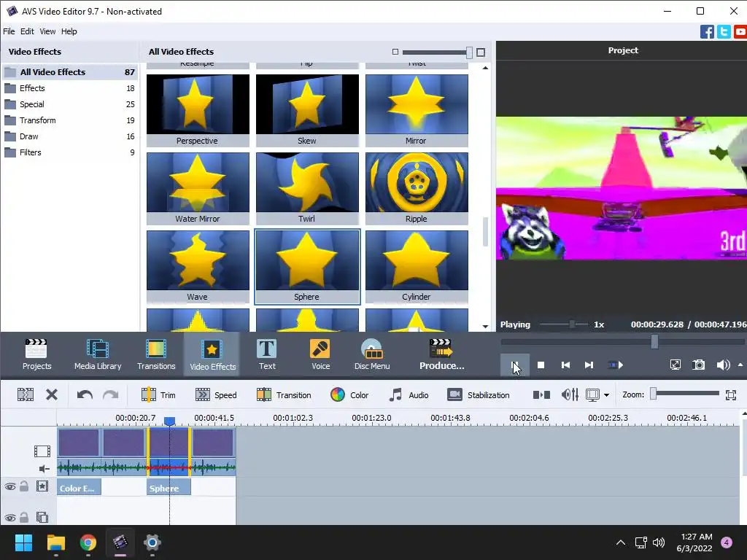The height and width of the screenshot is (560, 747).
Task: Select the Transform folder
Action: coord(70,120)
